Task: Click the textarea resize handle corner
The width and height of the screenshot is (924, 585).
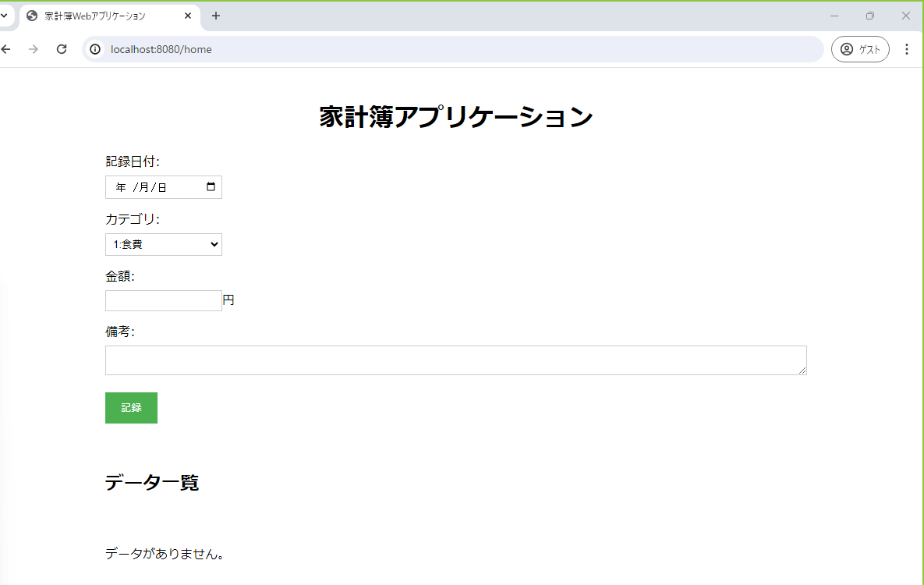Action: click(803, 369)
